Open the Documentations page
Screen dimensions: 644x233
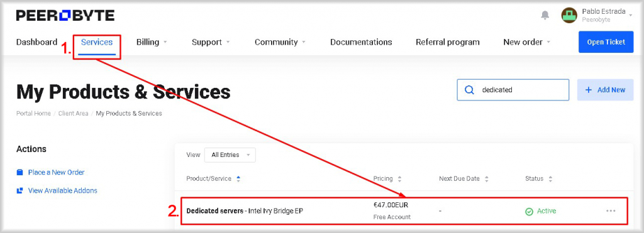(361, 42)
